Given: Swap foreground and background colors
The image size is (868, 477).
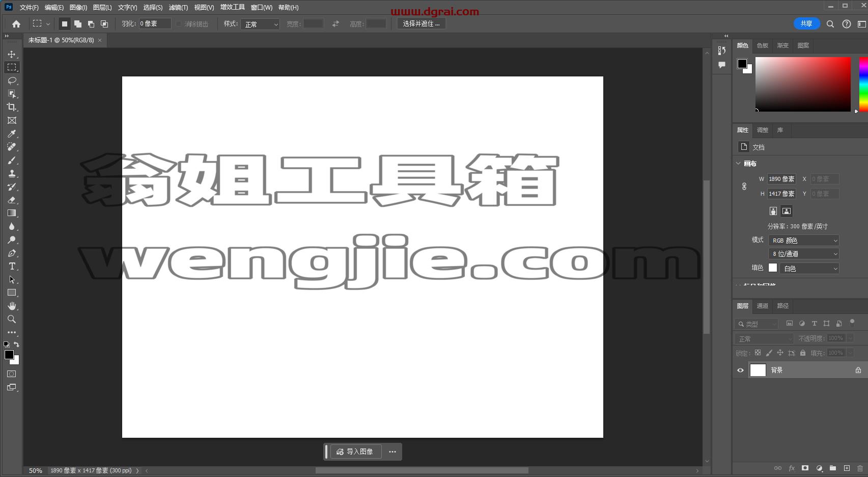Looking at the screenshot, I should point(16,344).
